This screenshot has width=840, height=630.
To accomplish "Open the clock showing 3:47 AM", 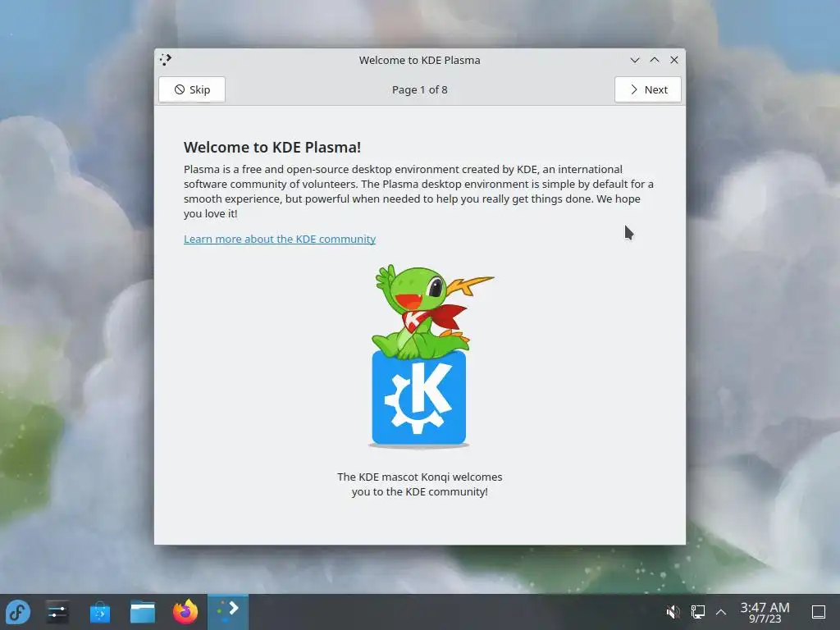I will click(765, 612).
